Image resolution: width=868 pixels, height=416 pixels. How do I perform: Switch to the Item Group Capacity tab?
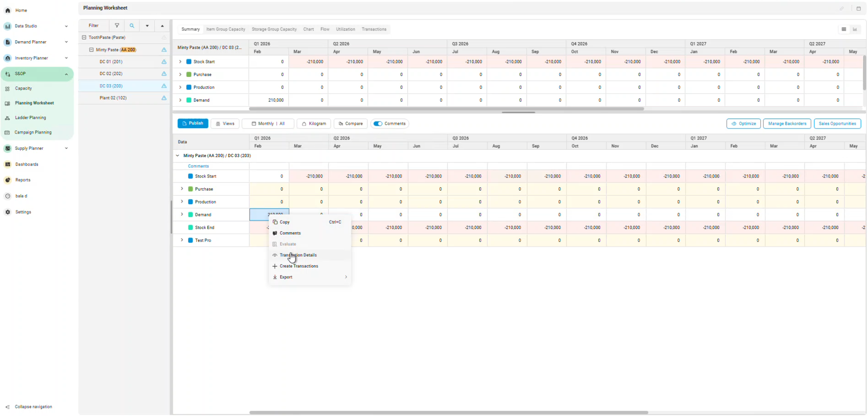pyautogui.click(x=225, y=29)
